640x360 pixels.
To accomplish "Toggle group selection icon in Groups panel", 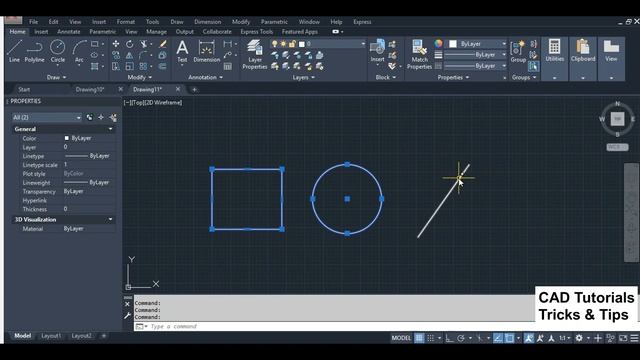I will click(x=533, y=66).
